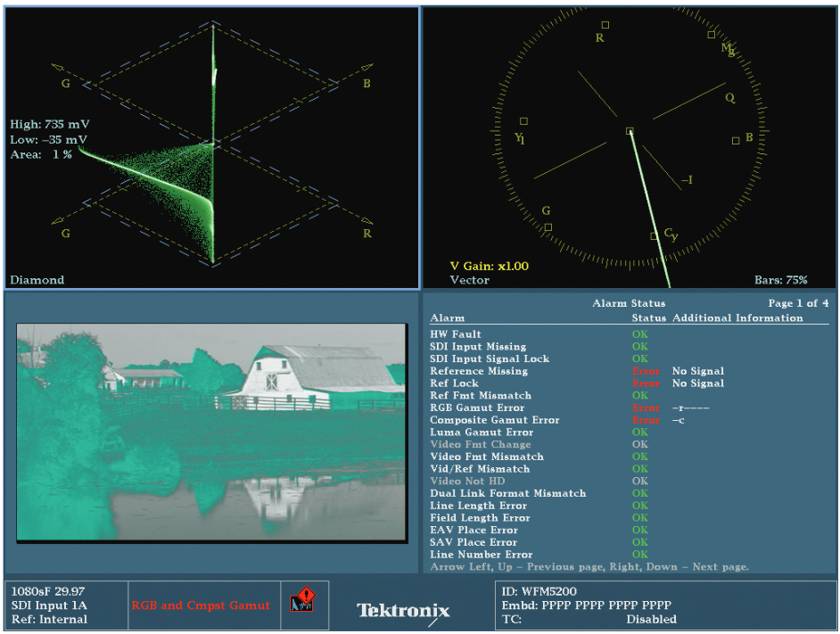Click the Yl target box on vectorscope
Image resolution: width=840 pixels, height=634 pixels.
524,121
